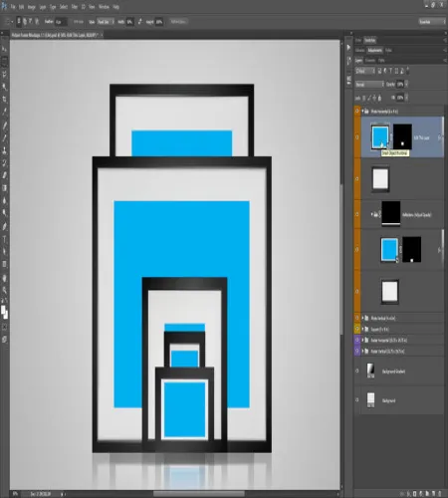
Task: Select the Crop tool
Action: [4, 100]
